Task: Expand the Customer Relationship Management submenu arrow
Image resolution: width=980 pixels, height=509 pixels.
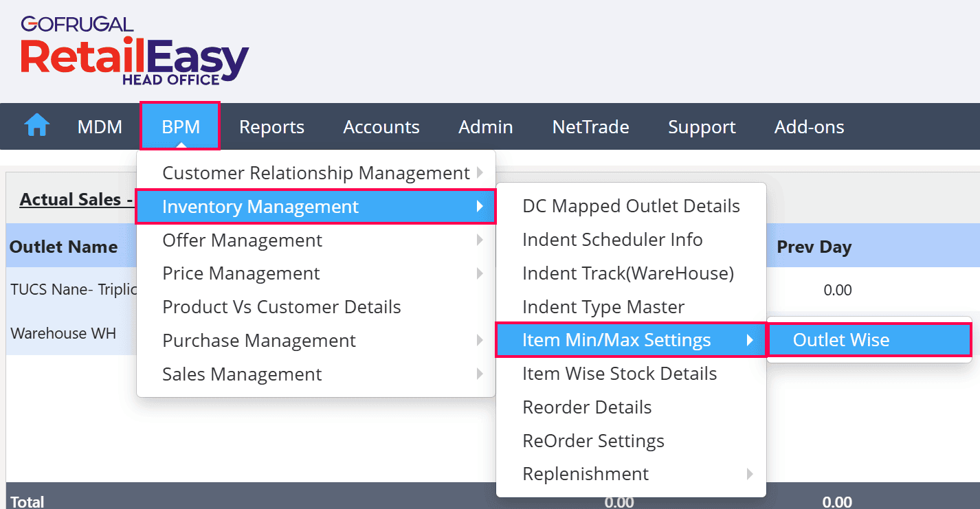Action: [x=480, y=173]
